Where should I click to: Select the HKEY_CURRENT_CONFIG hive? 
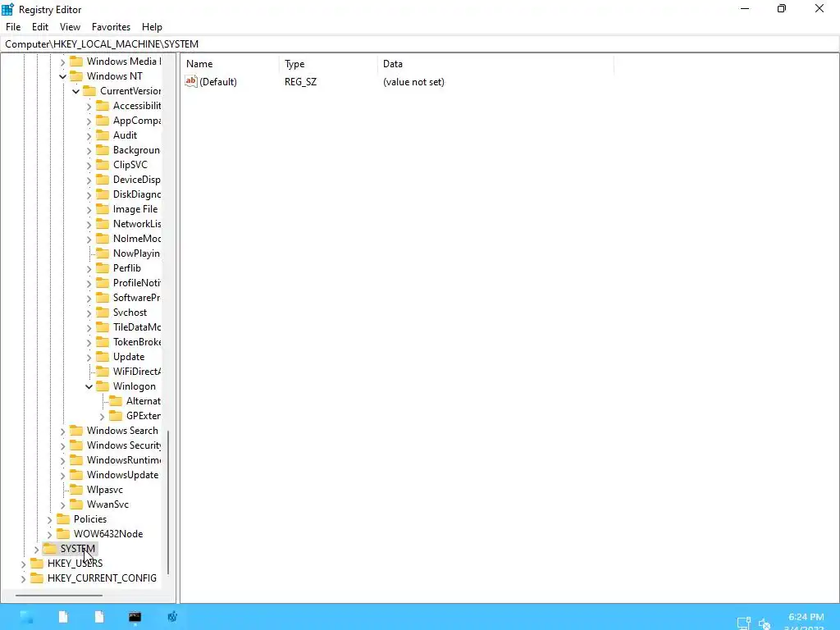pyautogui.click(x=102, y=578)
